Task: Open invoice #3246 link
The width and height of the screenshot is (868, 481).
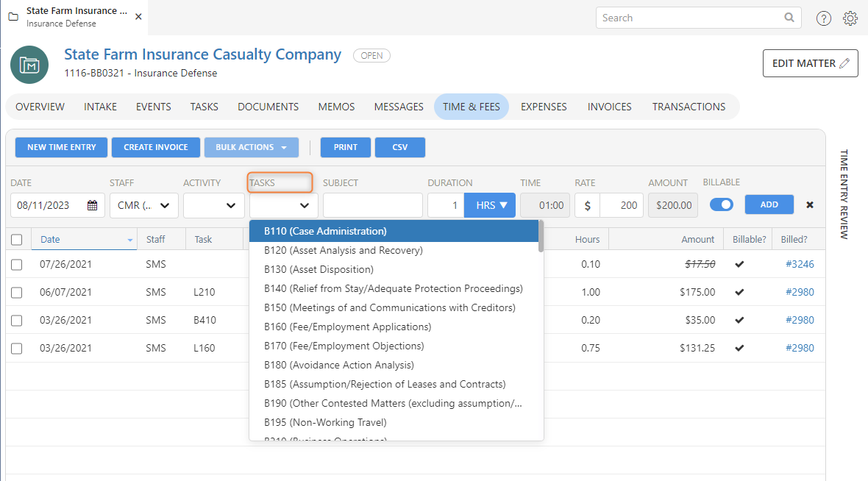Action: coord(800,264)
